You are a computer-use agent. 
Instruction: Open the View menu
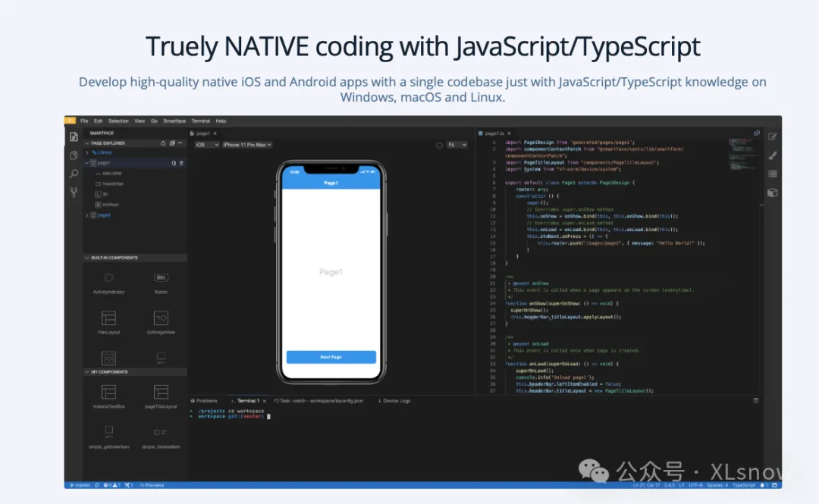pos(140,121)
